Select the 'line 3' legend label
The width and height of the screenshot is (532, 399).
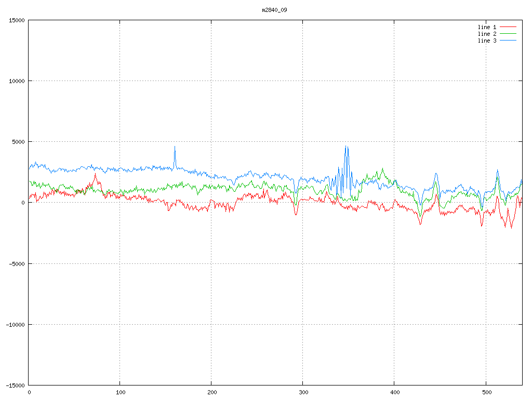(x=487, y=41)
